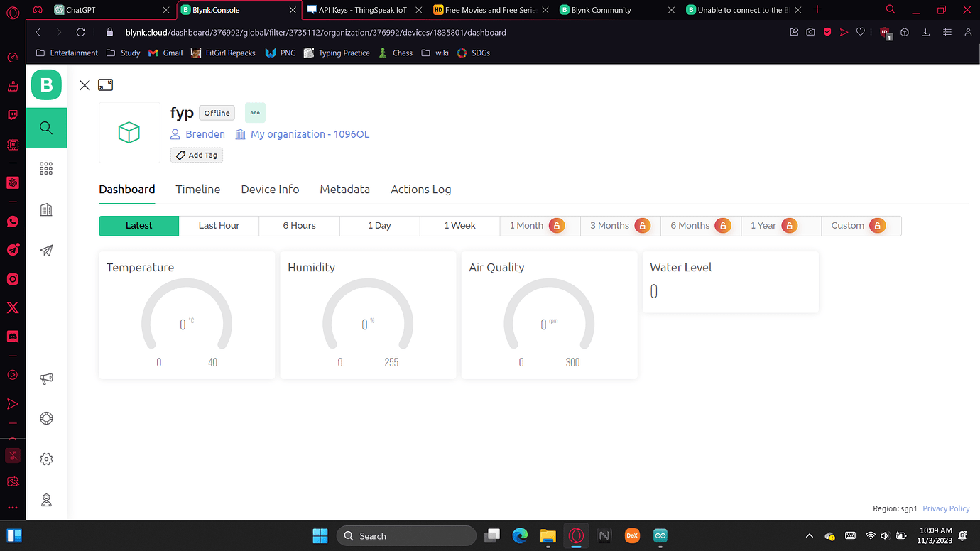980x551 pixels.
Task: Select the Devices grid icon in the sidebar
Action: 46,168
